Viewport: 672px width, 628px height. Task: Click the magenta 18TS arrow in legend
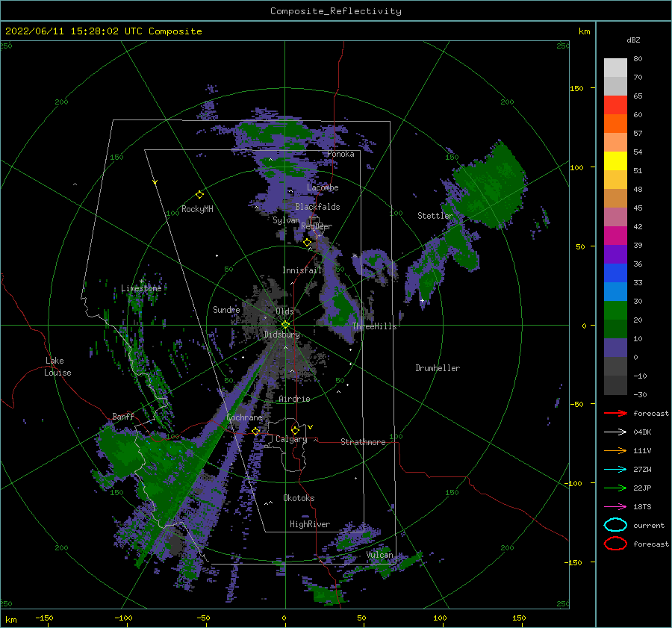615,507
